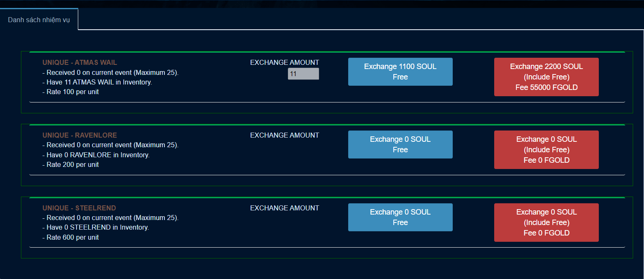644x279 pixels.
Task: Click the EXCHANGE AMOUNT label in Ravenlore row
Action: pyautogui.click(x=285, y=135)
